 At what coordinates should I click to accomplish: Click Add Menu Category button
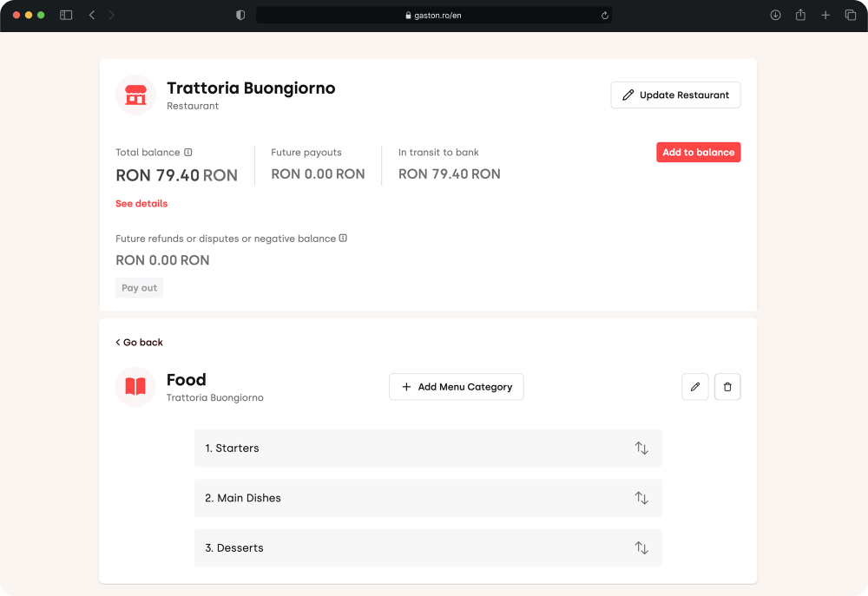click(x=457, y=387)
